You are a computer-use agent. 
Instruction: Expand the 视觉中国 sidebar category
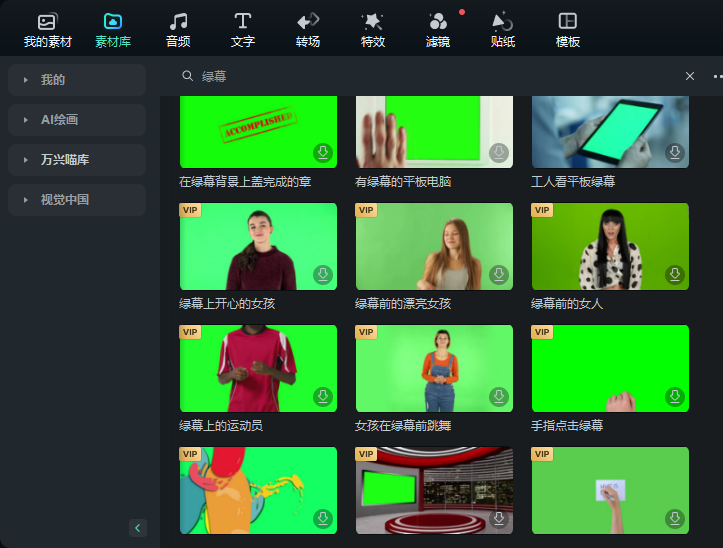coord(77,200)
